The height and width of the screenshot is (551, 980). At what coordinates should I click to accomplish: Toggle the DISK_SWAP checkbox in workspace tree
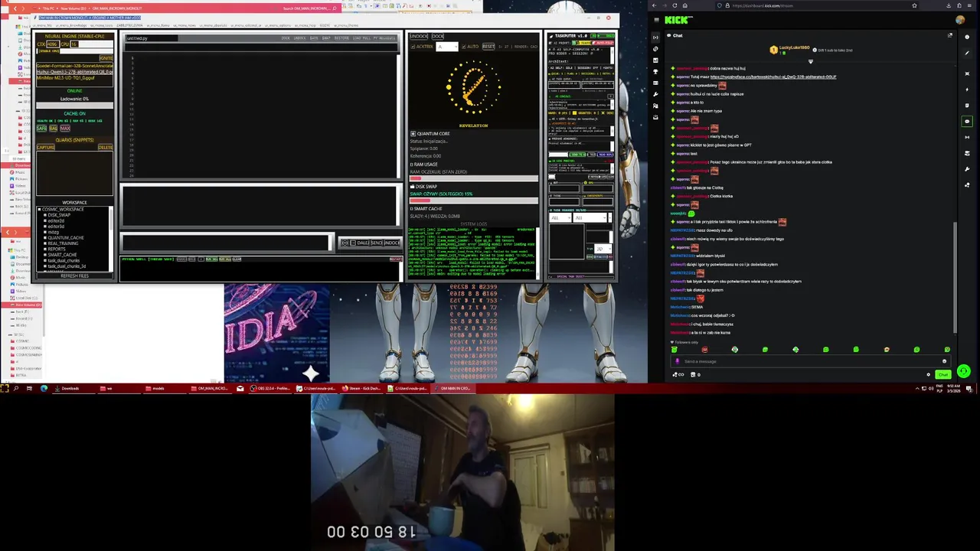(x=45, y=215)
